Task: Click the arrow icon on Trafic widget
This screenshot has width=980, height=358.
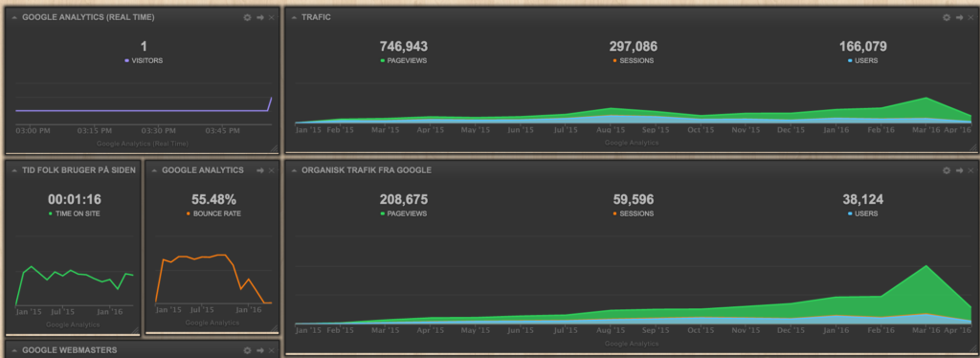Action: (959, 17)
